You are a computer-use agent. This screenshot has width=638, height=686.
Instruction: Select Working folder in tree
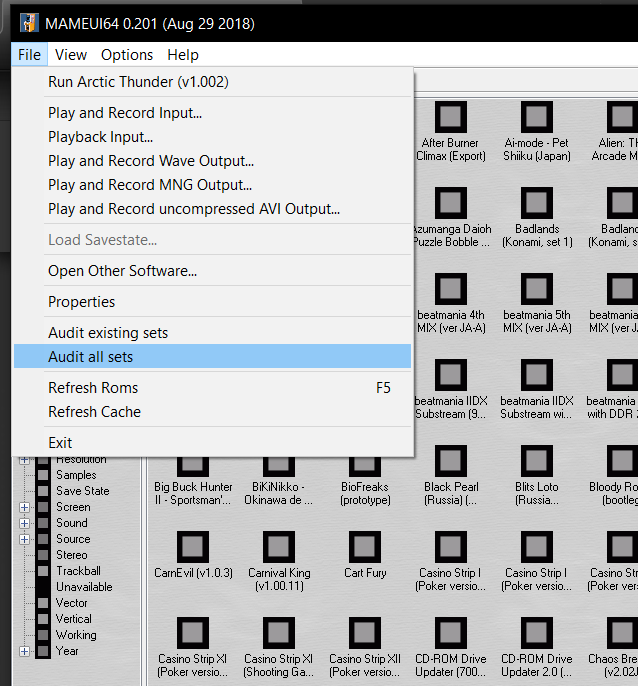point(76,635)
